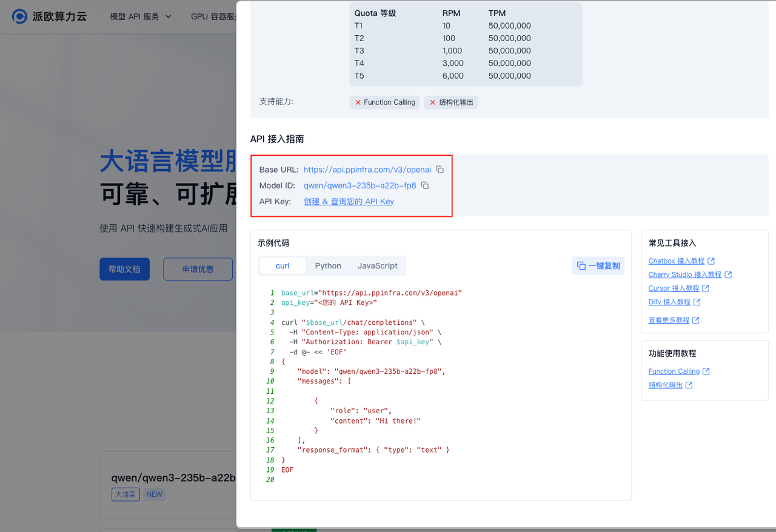This screenshot has height=532, width=776.
Task: Open the 查看更多教程 link
Action: coord(669,320)
